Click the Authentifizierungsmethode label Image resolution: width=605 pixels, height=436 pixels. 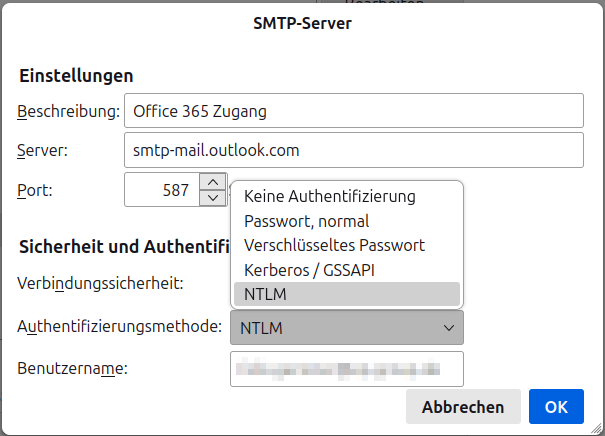[119, 327]
